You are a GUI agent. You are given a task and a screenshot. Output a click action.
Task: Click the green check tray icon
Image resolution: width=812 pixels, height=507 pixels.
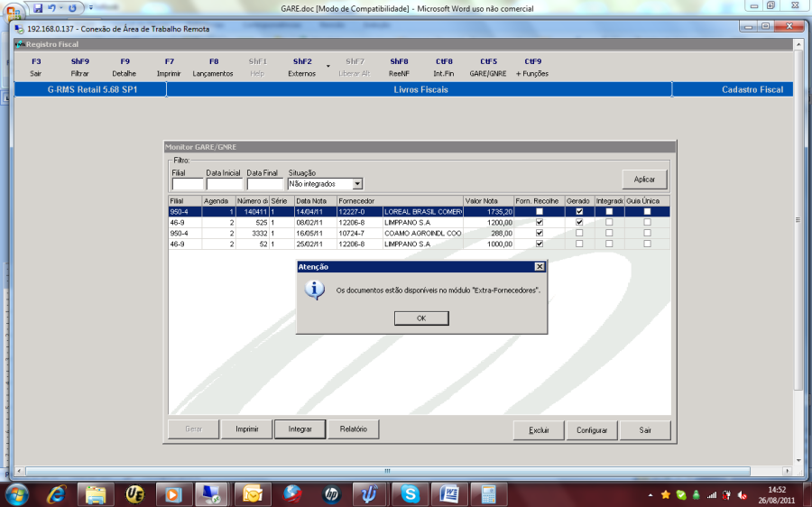(681, 495)
